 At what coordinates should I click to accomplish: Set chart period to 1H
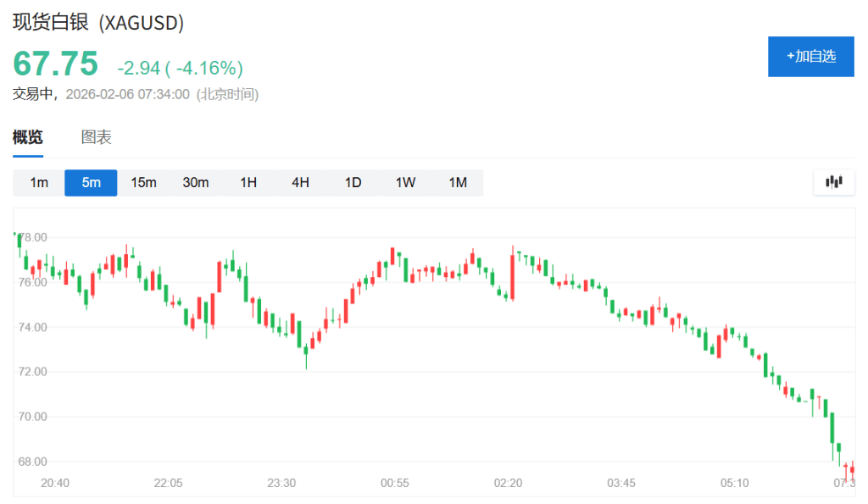tap(248, 183)
